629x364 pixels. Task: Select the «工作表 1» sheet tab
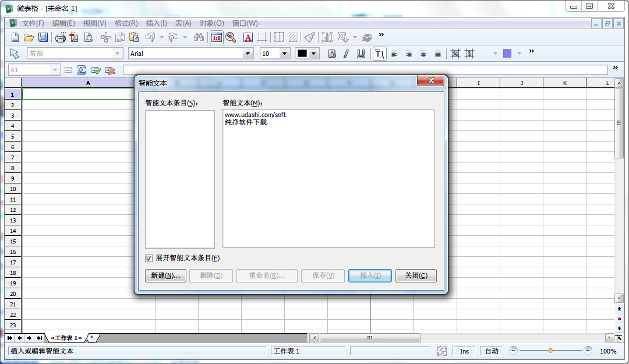tap(66, 338)
